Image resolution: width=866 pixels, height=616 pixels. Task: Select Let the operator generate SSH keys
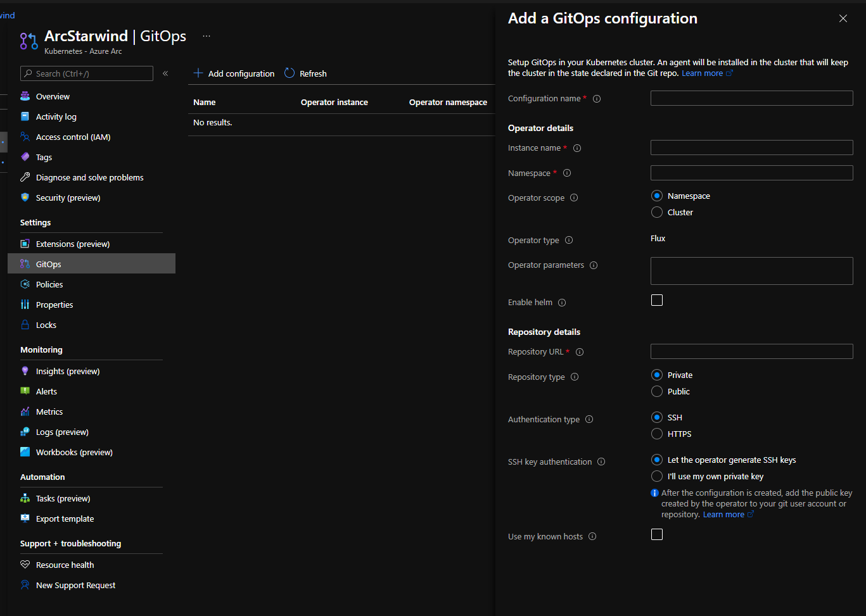click(657, 460)
